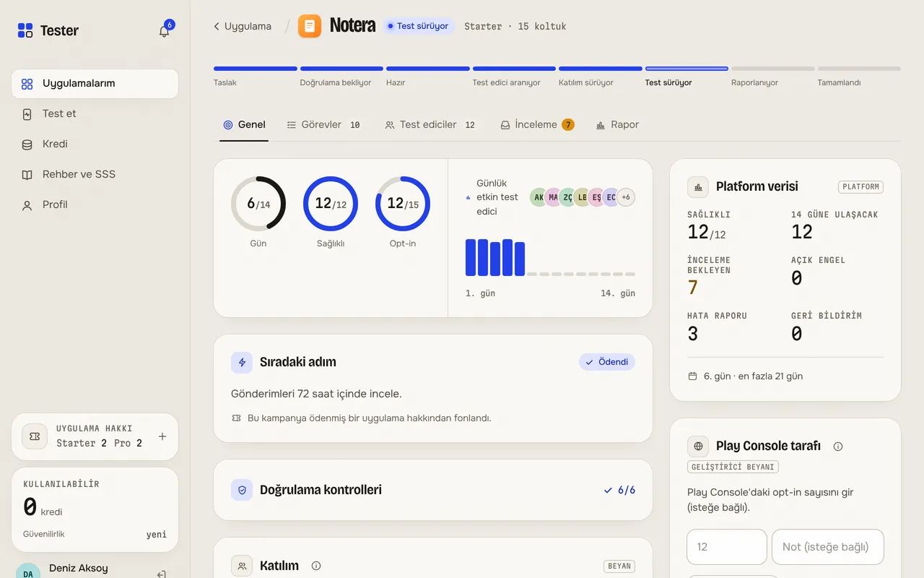Image resolution: width=924 pixels, height=578 pixels.
Task: Click the 'Starter · 15 koltuk' text
Action: (x=515, y=27)
